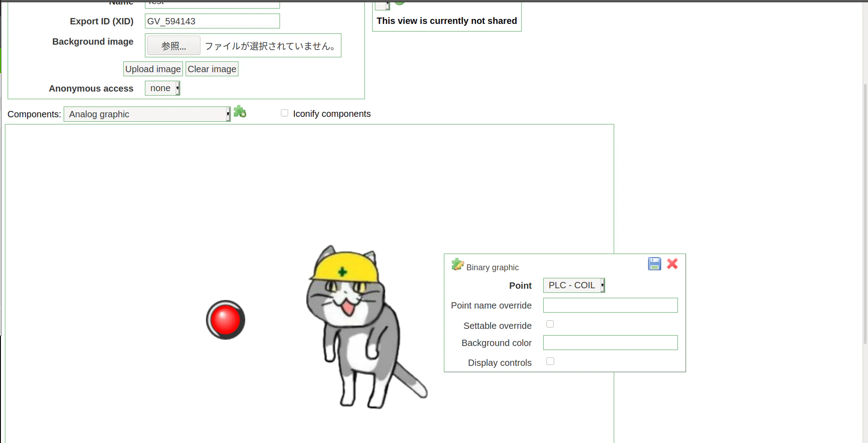Click the 参照... file browse button
The width and height of the screenshot is (868, 443).
pos(174,46)
